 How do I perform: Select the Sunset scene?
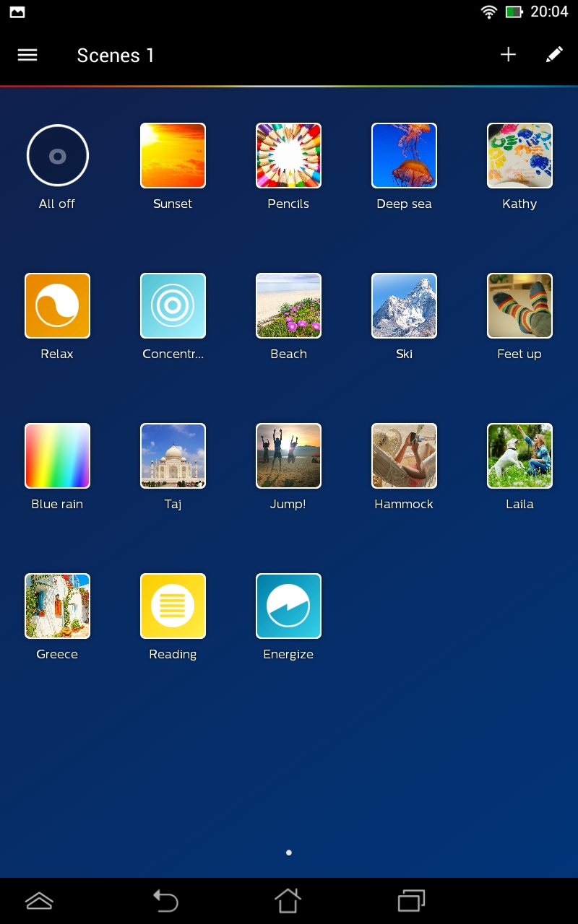[x=173, y=155]
